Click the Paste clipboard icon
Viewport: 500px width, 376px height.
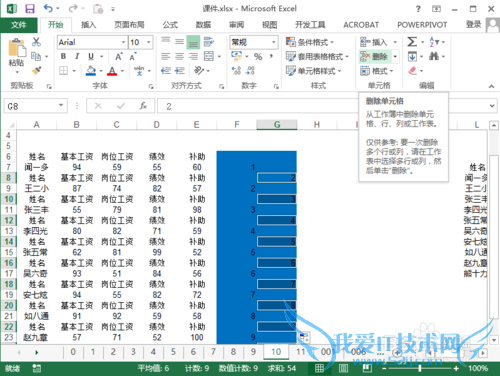click(16, 49)
